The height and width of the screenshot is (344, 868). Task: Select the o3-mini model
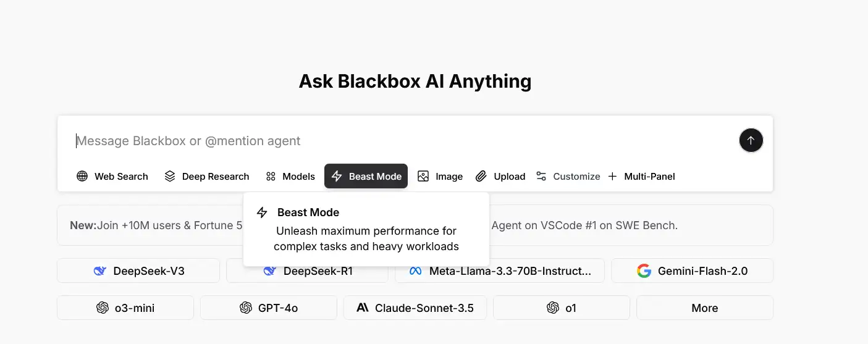(x=125, y=308)
